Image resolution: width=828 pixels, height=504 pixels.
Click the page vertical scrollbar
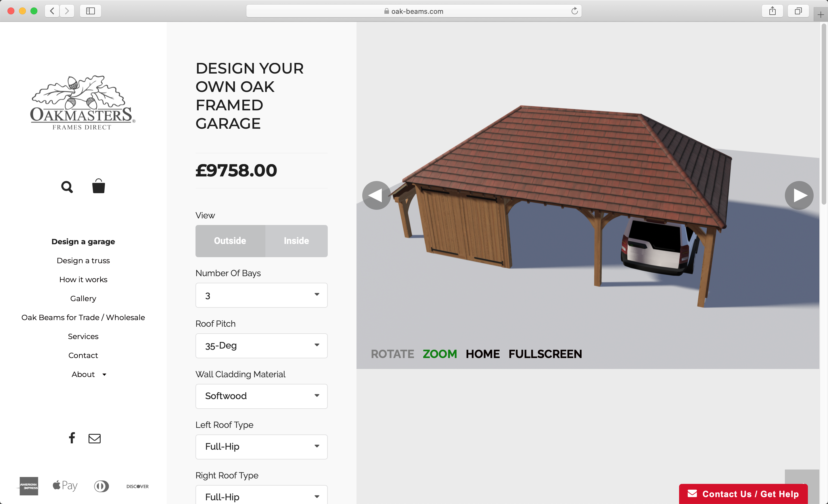(824, 114)
